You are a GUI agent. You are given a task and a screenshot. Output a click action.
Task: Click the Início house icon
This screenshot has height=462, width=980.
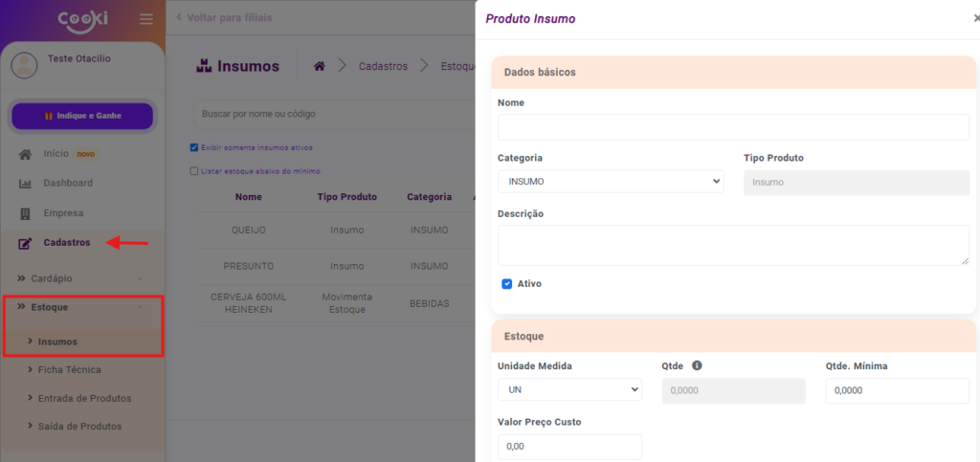[26, 154]
